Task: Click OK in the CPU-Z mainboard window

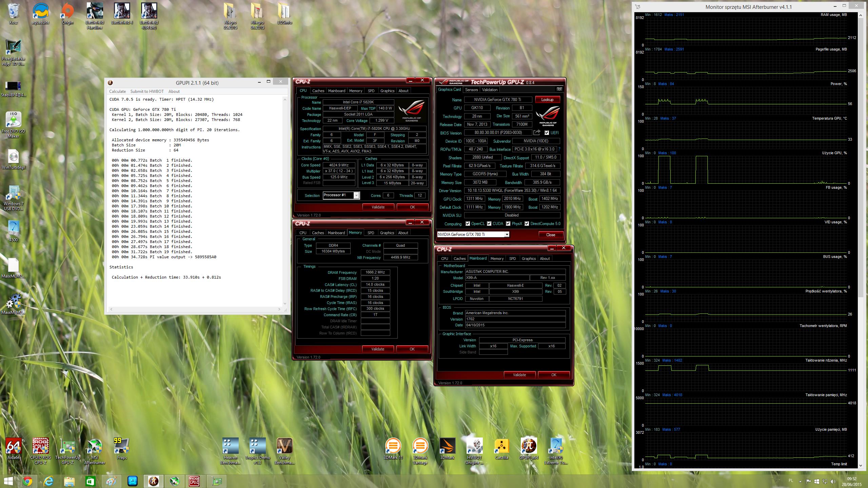Action: click(x=554, y=375)
